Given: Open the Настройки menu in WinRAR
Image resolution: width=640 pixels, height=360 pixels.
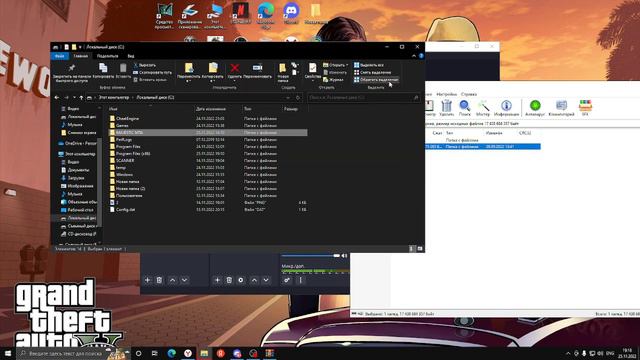Looking at the screenshot, I should pos(447,94).
